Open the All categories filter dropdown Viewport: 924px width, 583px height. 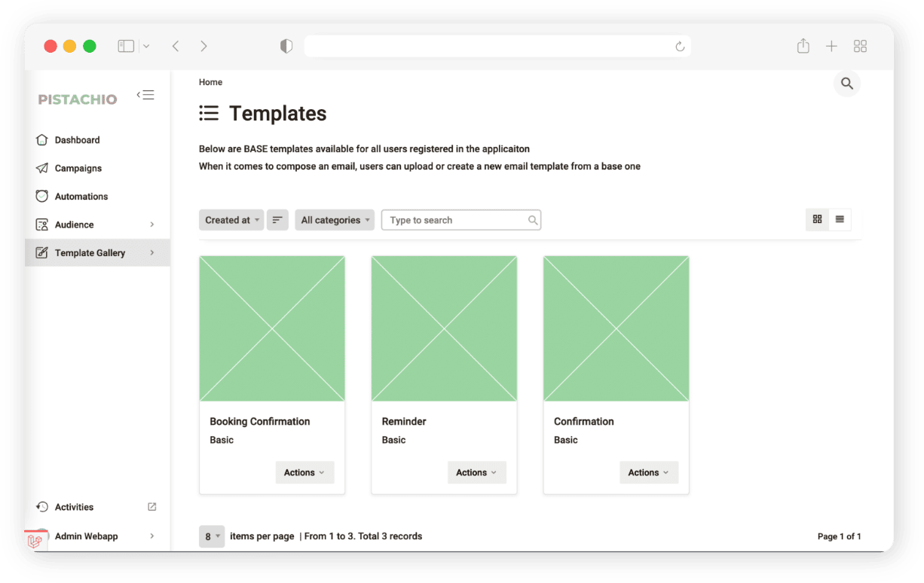click(x=335, y=220)
